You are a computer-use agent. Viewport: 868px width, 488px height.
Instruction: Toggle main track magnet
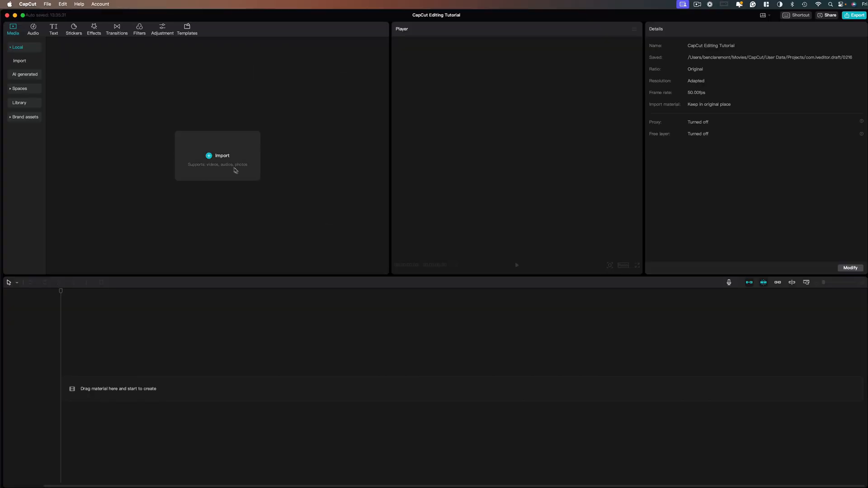(x=749, y=282)
